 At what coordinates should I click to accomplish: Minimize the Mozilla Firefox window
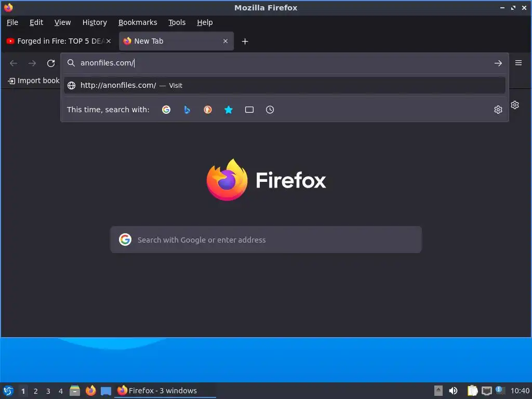pos(502,7)
